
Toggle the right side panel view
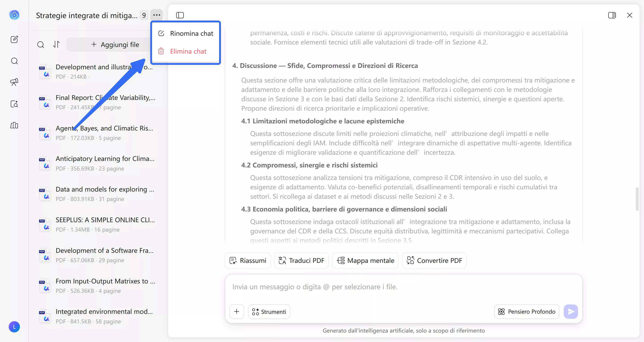tap(612, 15)
